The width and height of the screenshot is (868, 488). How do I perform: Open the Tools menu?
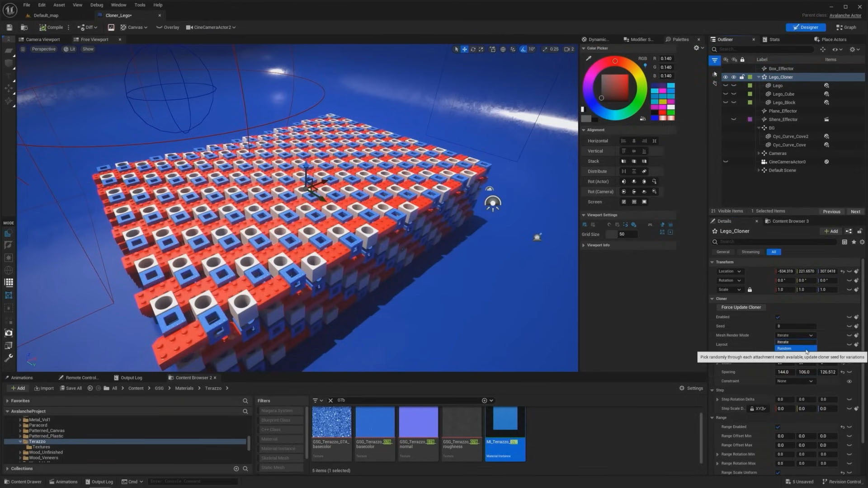pos(140,5)
